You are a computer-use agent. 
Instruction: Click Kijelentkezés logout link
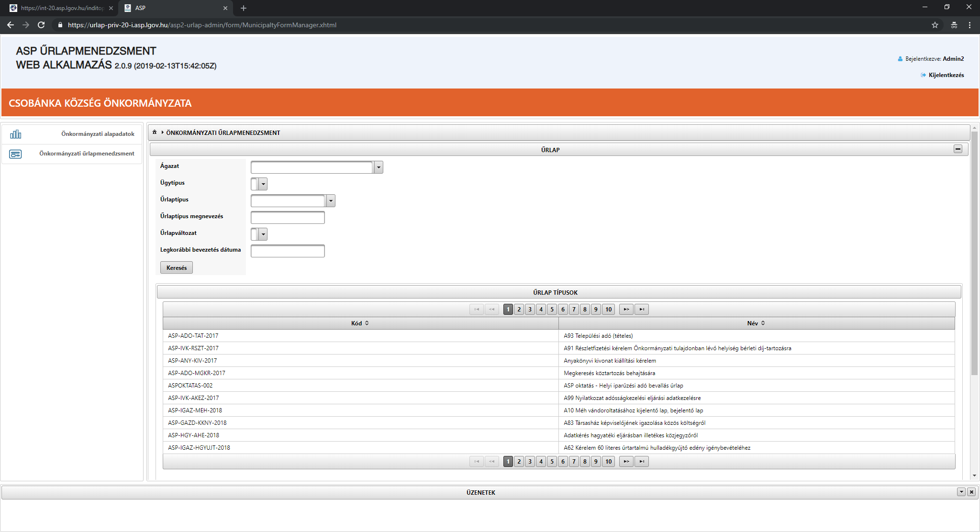pos(946,75)
